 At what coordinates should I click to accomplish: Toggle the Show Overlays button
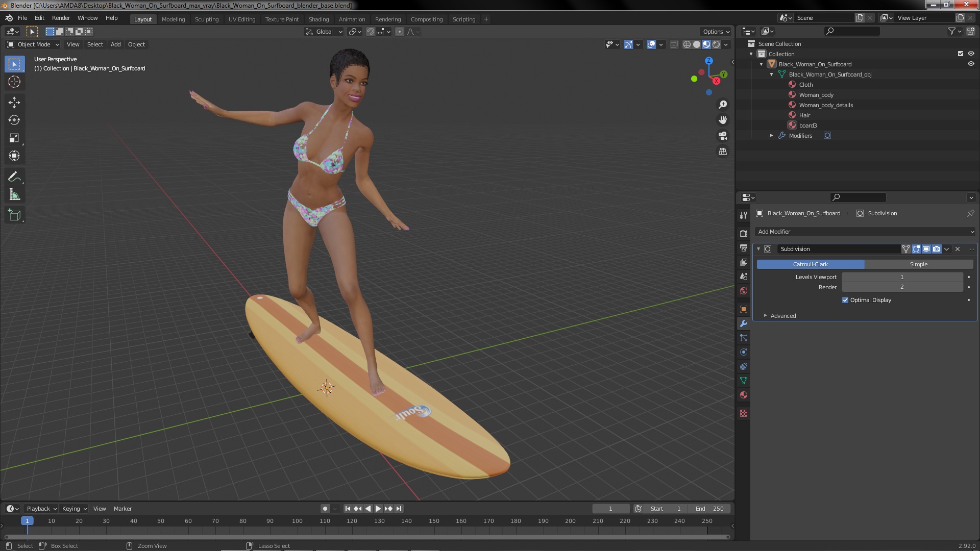(x=651, y=44)
